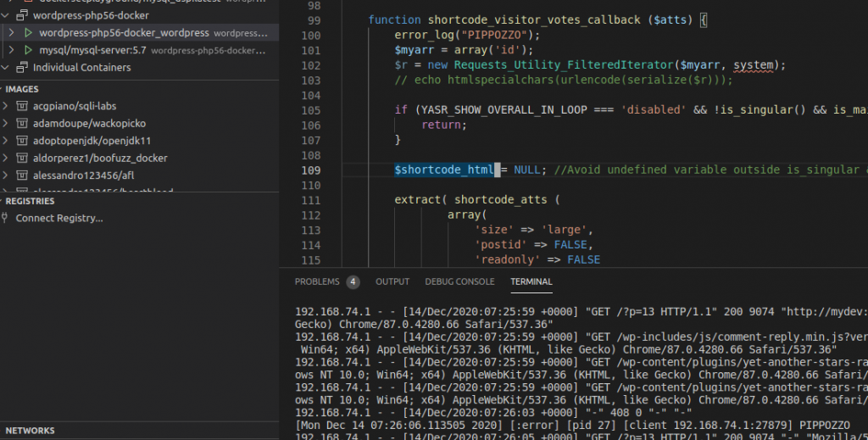Click the image icon for adoptopenjdk/openjdk11
Image resolution: width=868 pixels, height=440 pixels.
pyautogui.click(x=21, y=141)
